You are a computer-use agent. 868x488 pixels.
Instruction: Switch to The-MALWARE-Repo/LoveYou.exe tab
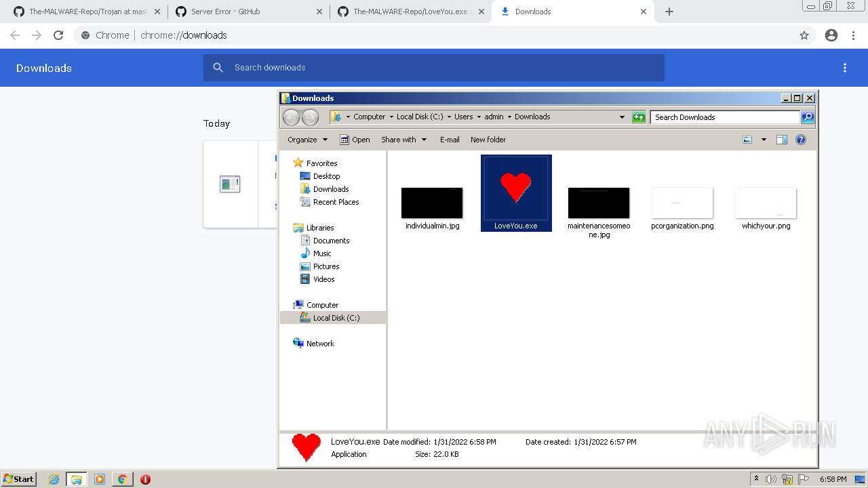tap(410, 12)
